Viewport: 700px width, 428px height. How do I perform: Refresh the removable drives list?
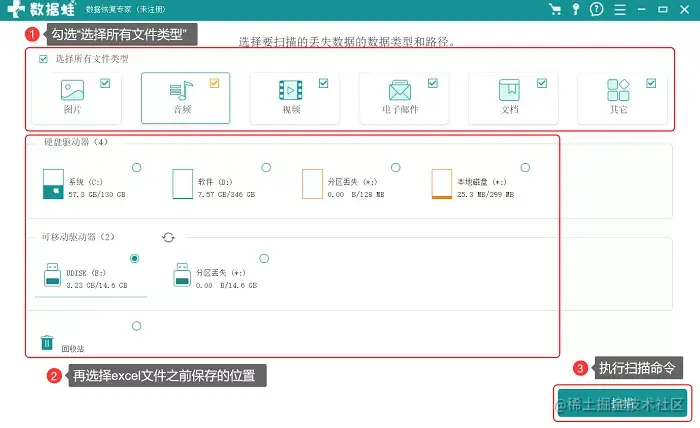pyautogui.click(x=168, y=237)
